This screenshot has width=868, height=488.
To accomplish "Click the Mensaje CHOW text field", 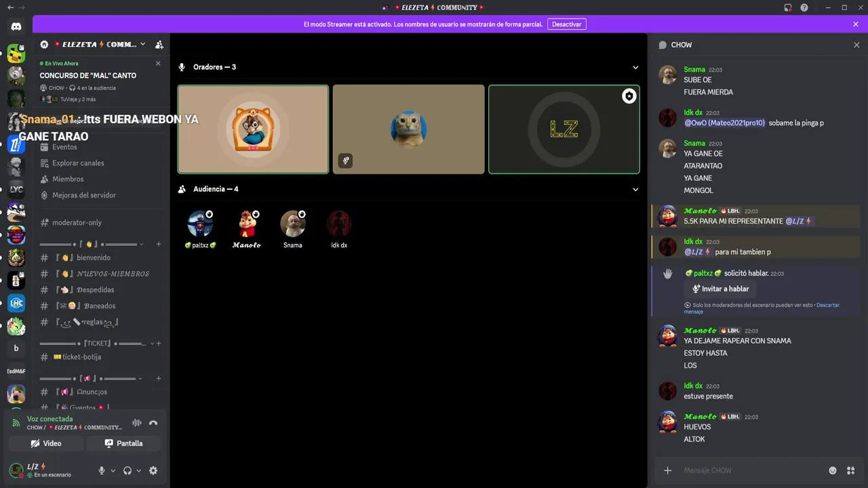I will click(751, 470).
